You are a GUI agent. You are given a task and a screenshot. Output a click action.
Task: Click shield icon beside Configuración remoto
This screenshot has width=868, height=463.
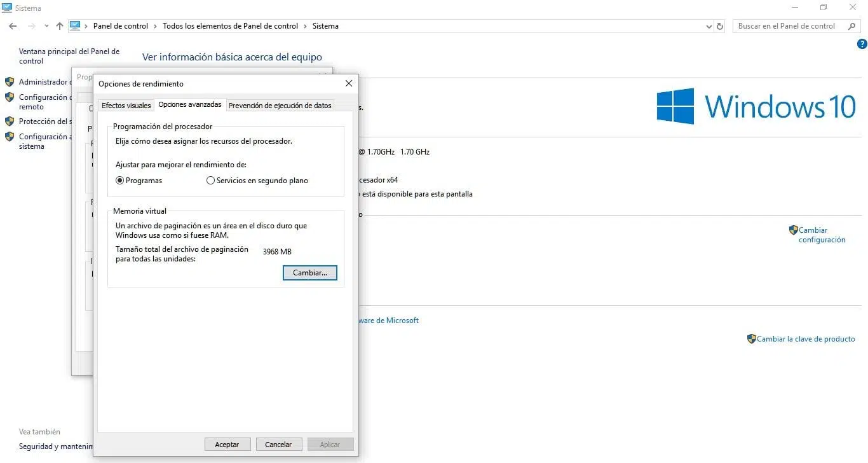[x=10, y=97]
